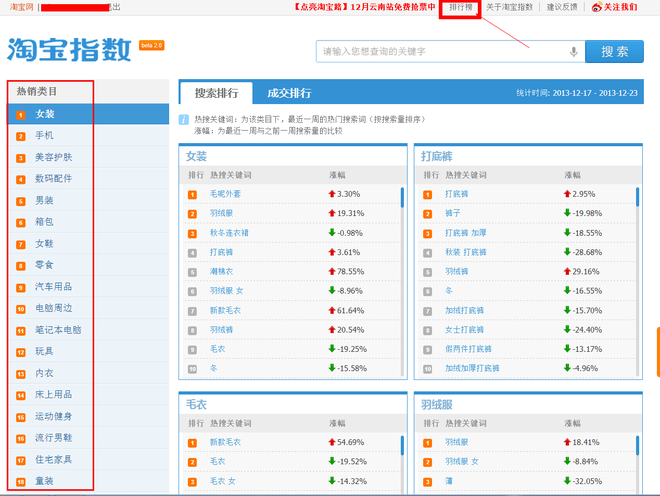The image size is (660, 496).
Task: Click the microphone voice search icon
Action: pos(573,52)
